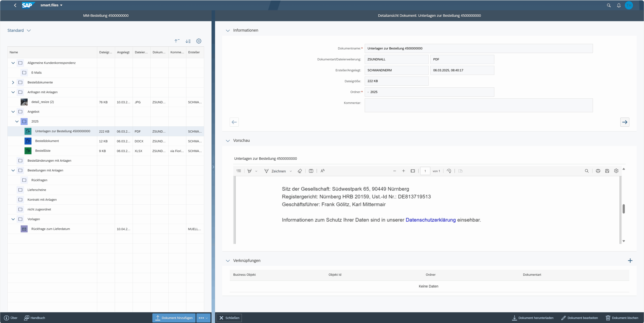
Task: Click Dokument bearbeiten
Action: 580,318
